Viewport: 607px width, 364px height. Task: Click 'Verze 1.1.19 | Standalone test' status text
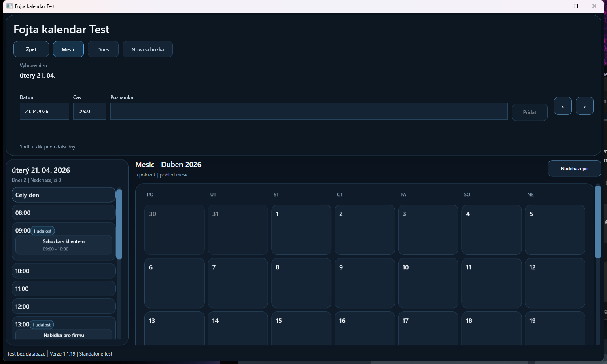pos(81,354)
